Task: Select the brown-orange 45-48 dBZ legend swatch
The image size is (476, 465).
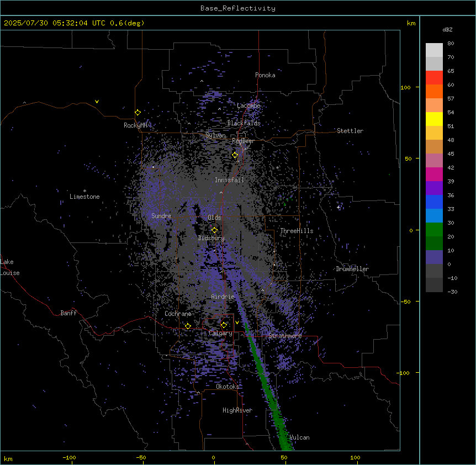Action: (434, 146)
